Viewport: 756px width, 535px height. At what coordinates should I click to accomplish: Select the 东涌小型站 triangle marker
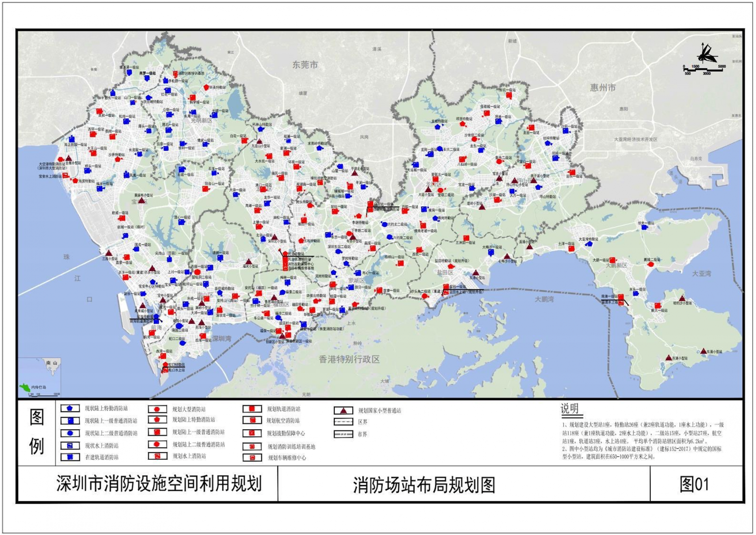(703, 351)
